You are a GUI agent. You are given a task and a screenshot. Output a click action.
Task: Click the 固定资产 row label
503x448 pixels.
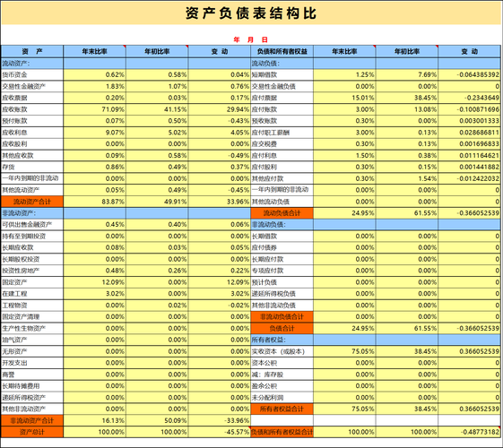point(32,282)
